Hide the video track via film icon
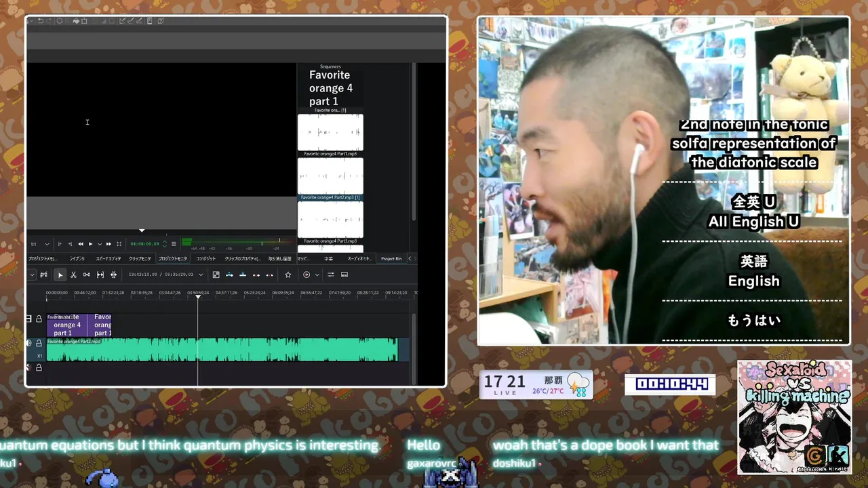The width and height of the screenshot is (868, 488). (28, 319)
